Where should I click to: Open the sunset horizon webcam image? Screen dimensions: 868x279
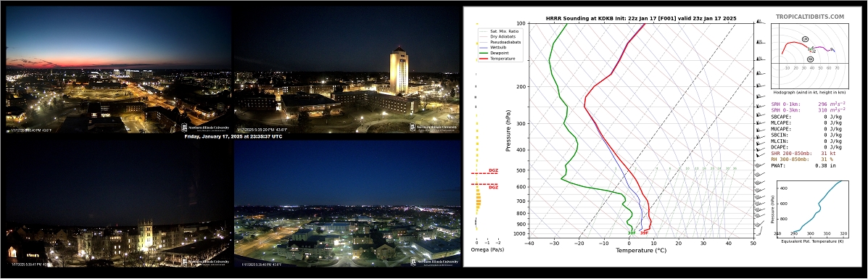tap(118, 69)
